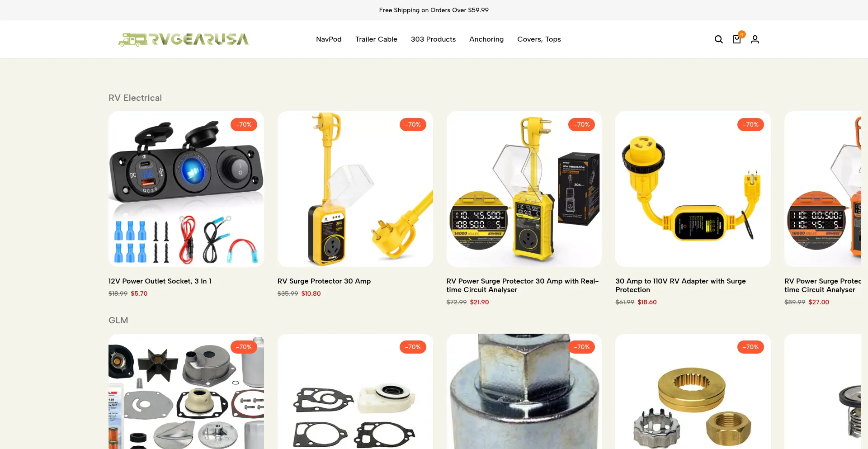View RV Power Surge Protector 30 Amp image
Screen dimensions: 868x449
tap(524, 189)
